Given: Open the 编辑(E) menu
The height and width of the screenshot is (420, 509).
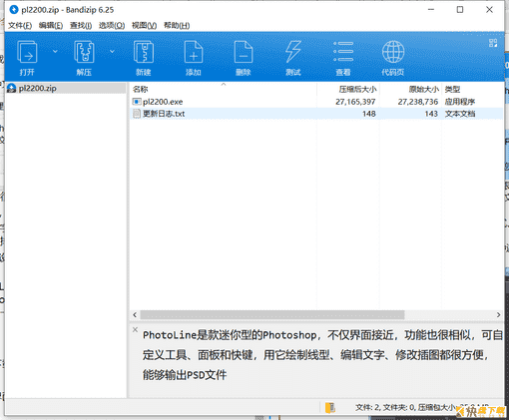Looking at the screenshot, I should (x=51, y=26).
